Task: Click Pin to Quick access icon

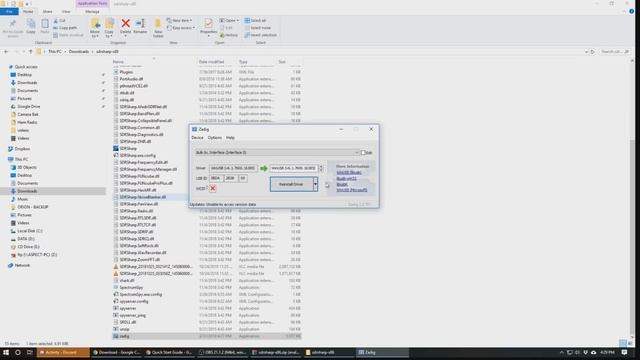Action: 13,24
